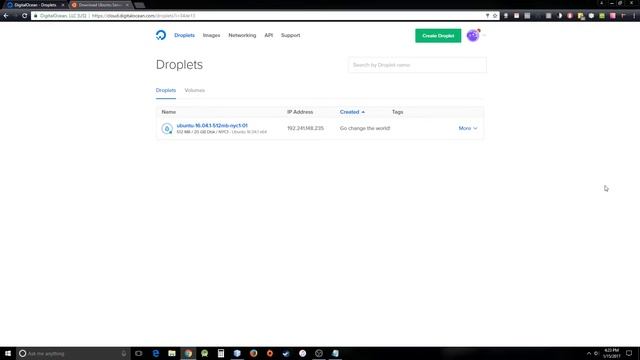Bookmark this page with star icon

495,16
